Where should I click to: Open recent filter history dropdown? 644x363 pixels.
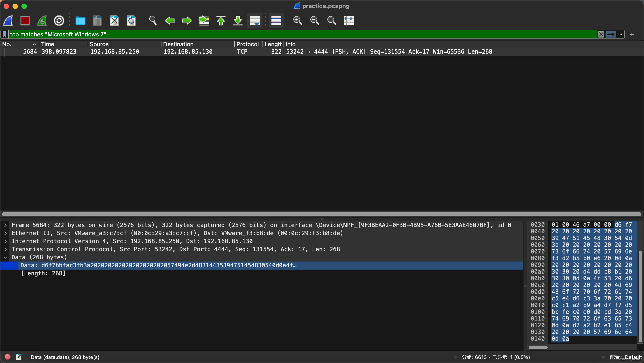pyautogui.click(x=621, y=34)
